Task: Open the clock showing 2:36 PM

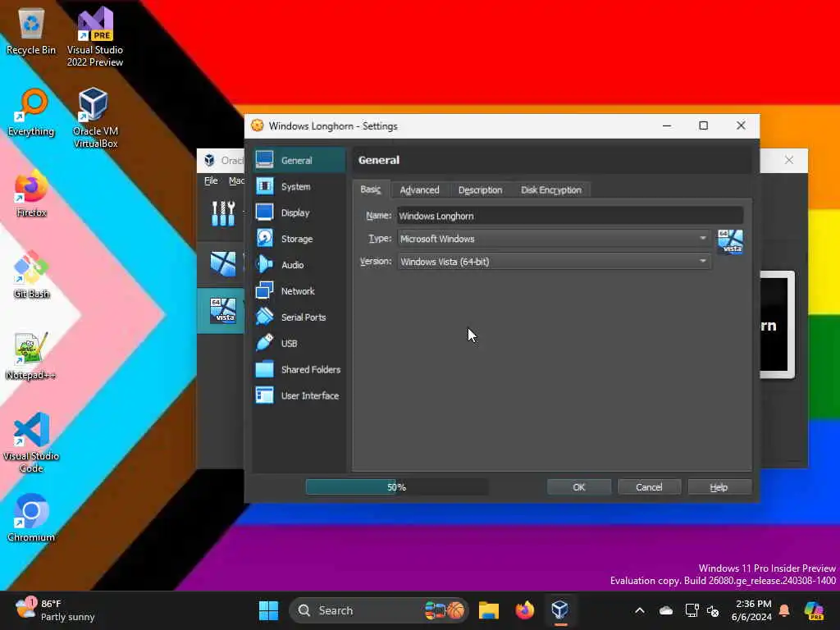Action: tap(752, 610)
